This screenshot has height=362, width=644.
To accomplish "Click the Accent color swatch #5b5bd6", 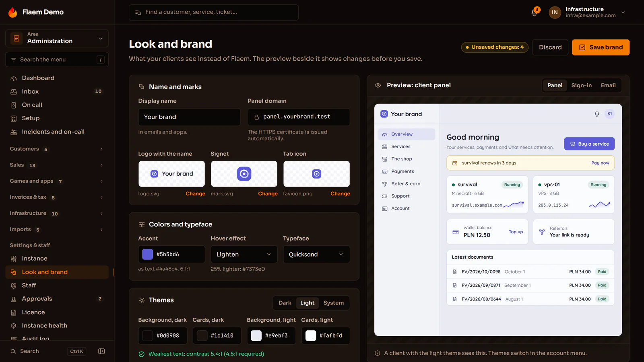I will (x=148, y=255).
